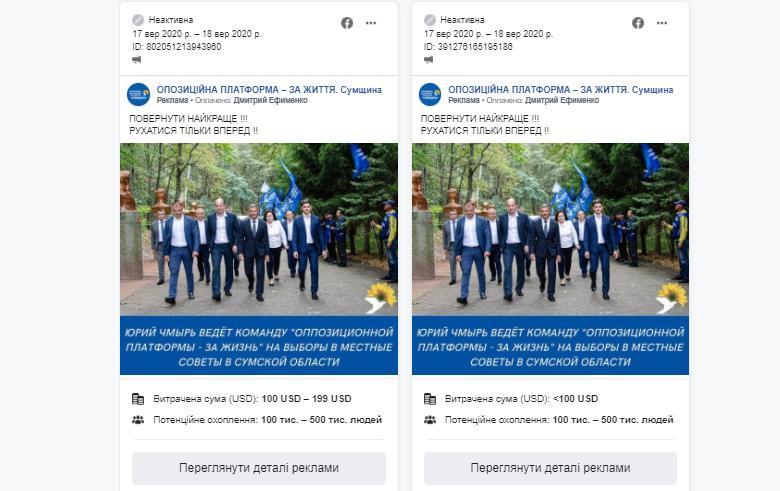780x491 pixels.
Task: Click the spent amount icon on left card
Action: click(138, 399)
